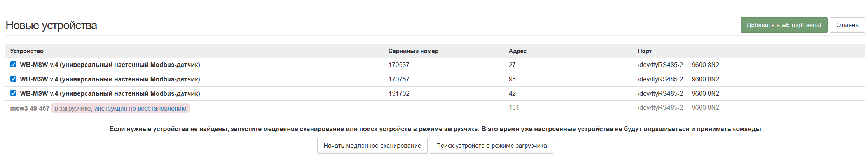This screenshot has height=158, width=868.
Task: Select the serial number 170537 cell
Action: (399, 65)
